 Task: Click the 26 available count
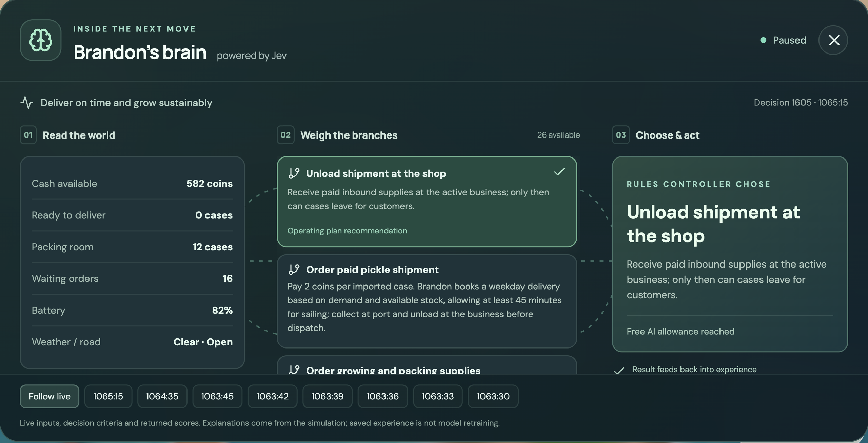[558, 135]
